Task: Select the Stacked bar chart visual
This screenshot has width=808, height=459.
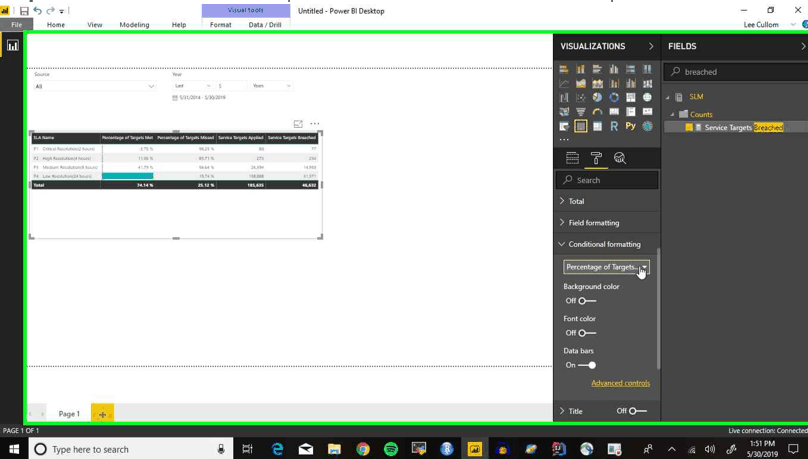Action: 564,69
